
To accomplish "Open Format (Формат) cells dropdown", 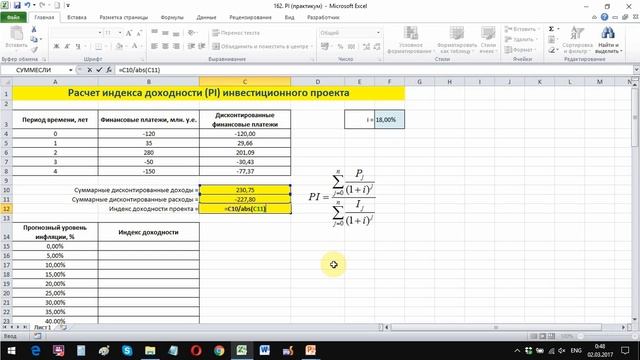I will tap(519, 50).
